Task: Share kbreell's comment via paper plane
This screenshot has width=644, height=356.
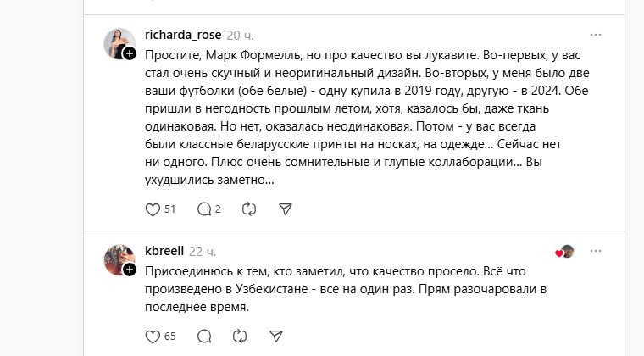Action: [276, 336]
